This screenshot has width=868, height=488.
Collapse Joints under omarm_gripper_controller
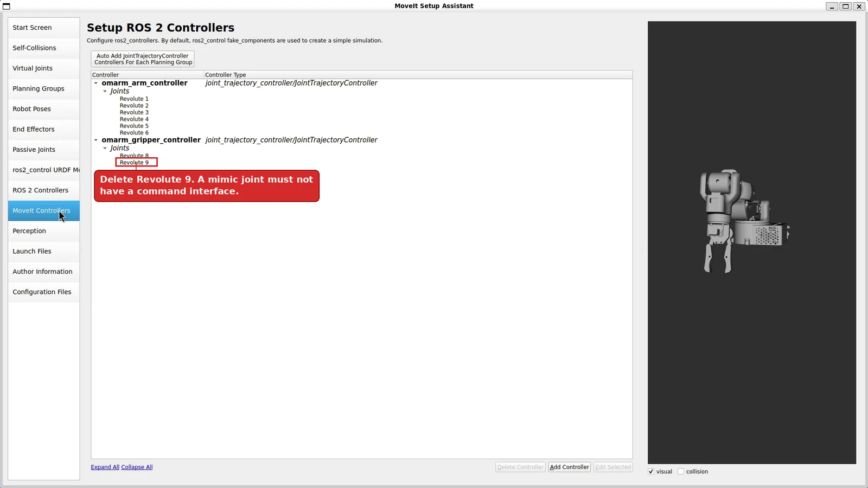(x=105, y=148)
